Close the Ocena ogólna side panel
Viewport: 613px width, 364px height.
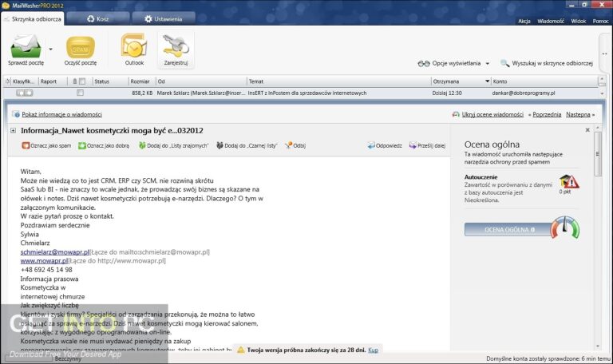point(587,130)
